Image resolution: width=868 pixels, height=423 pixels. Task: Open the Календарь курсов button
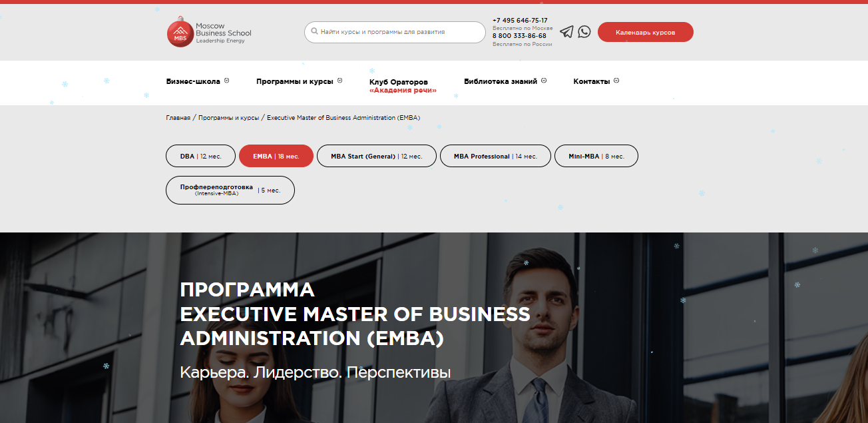pos(646,32)
